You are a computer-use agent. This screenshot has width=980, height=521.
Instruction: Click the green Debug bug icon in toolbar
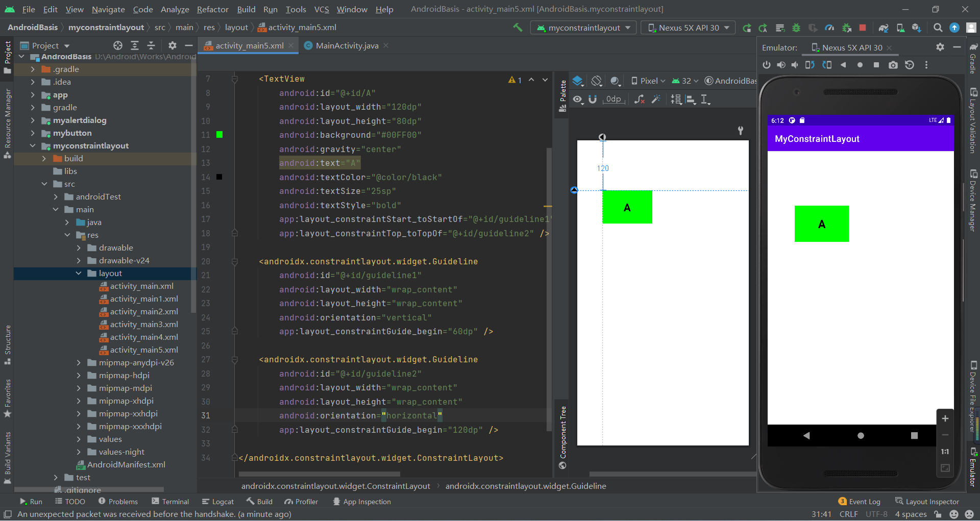(x=796, y=28)
